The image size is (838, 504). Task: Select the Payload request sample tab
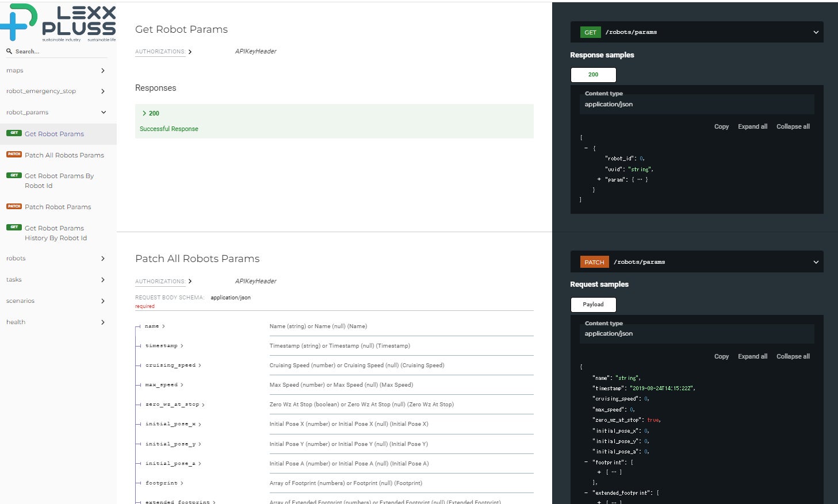593,305
